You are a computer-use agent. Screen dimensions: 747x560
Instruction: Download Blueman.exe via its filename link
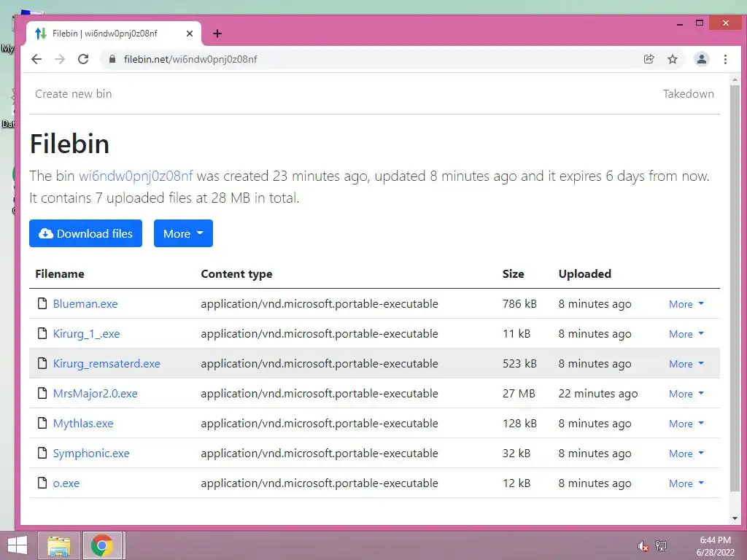click(x=85, y=304)
